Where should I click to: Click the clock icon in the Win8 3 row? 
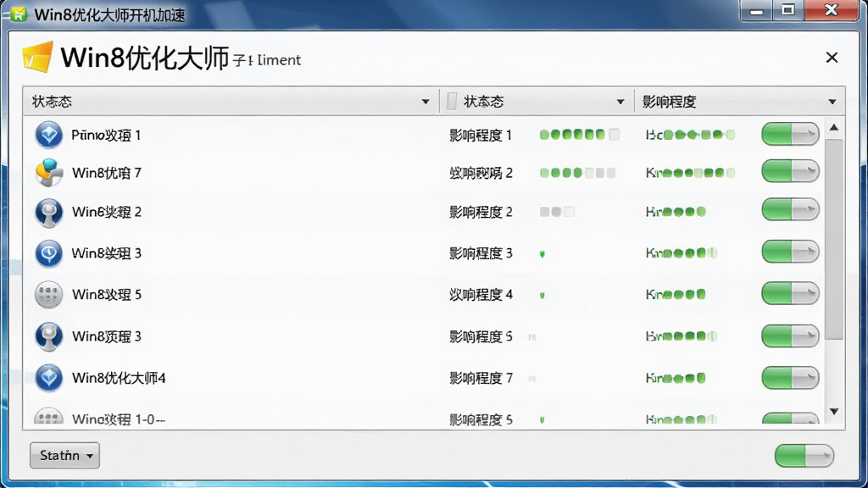point(48,253)
